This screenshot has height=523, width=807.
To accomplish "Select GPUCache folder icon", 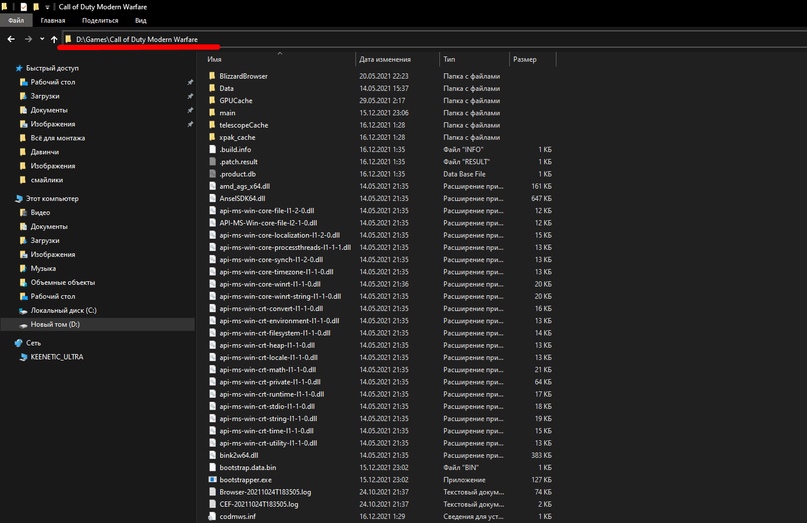I will (212, 100).
